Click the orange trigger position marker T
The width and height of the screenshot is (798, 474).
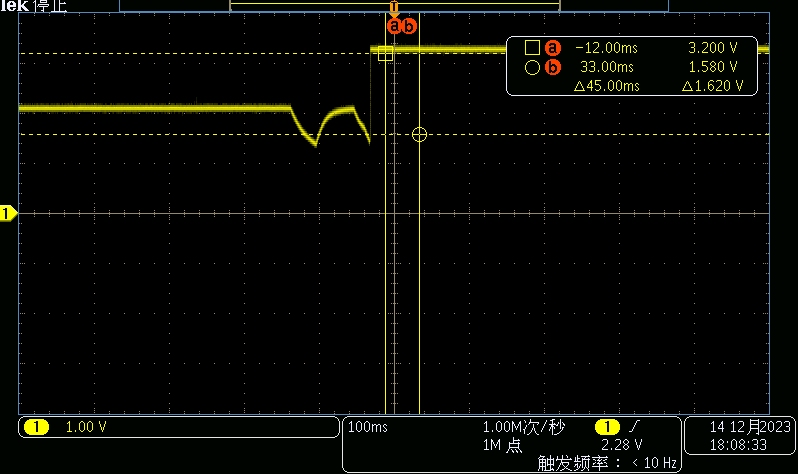pos(394,8)
